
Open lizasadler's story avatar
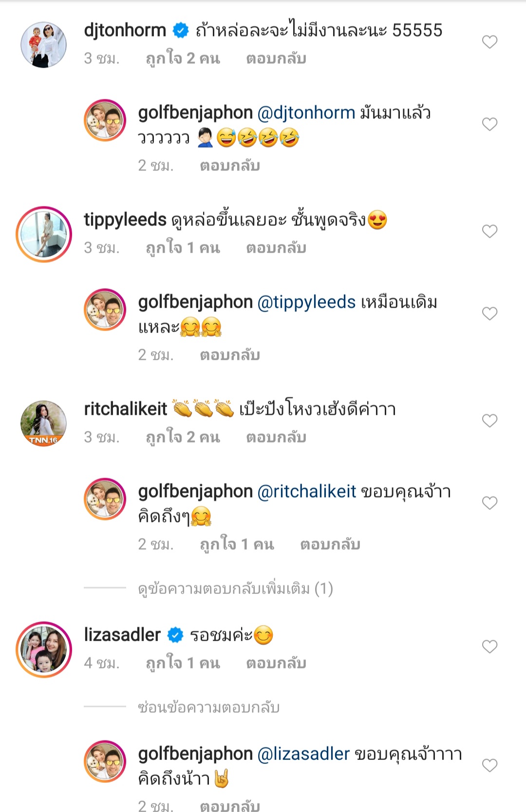44,649
